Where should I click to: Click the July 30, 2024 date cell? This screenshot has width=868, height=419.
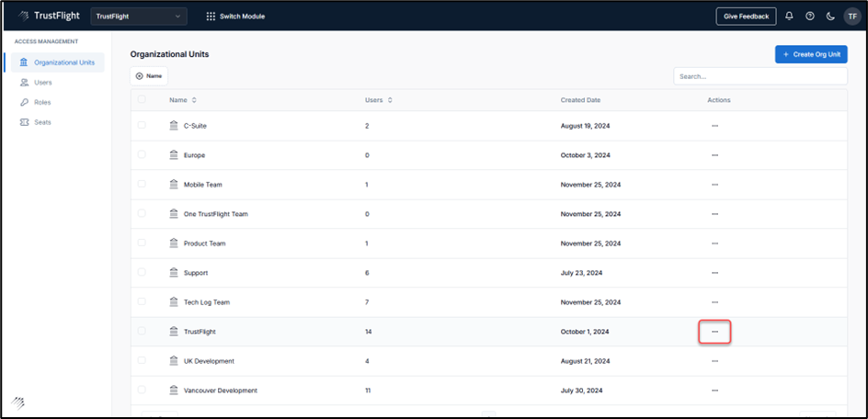[581, 391]
